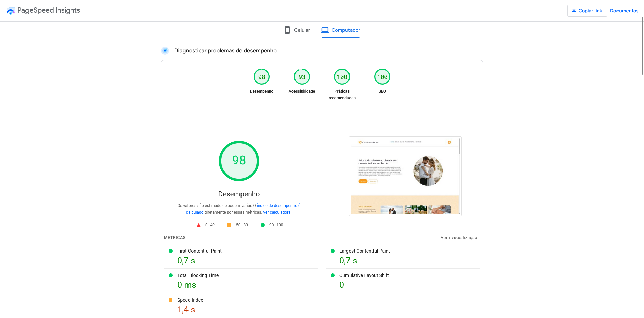The image size is (644, 318).
Task: Select the Computador tab
Action: pyautogui.click(x=341, y=30)
